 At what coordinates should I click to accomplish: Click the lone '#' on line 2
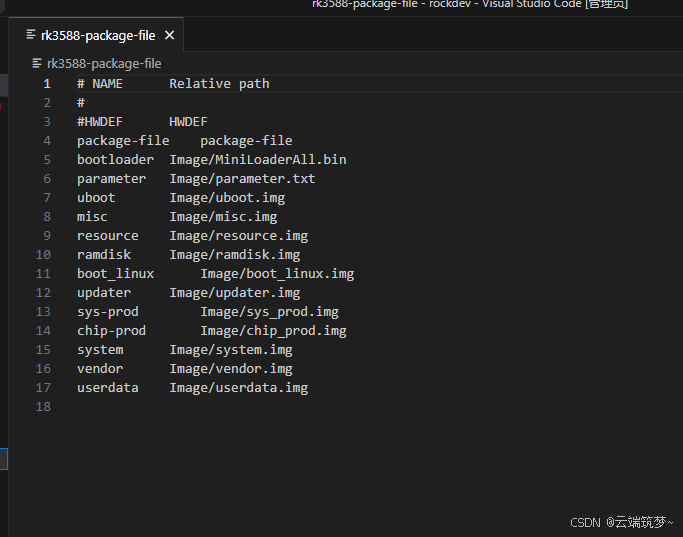tap(81, 103)
